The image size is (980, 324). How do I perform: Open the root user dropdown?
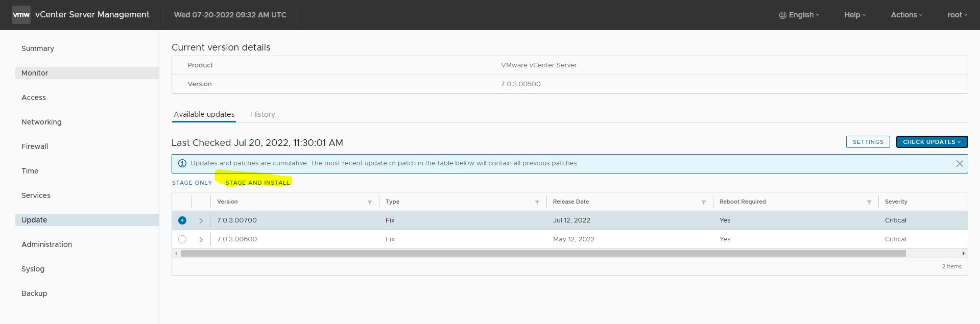[958, 15]
